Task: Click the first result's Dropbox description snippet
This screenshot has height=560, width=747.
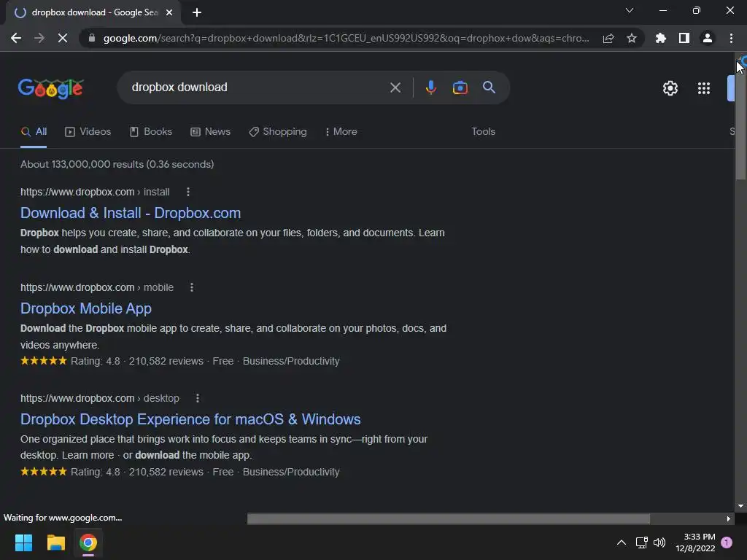Action: pos(233,241)
